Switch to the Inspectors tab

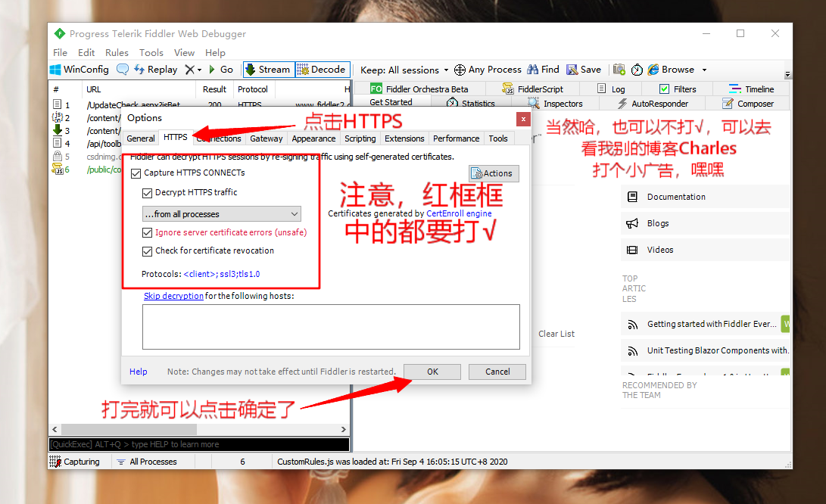click(555, 104)
